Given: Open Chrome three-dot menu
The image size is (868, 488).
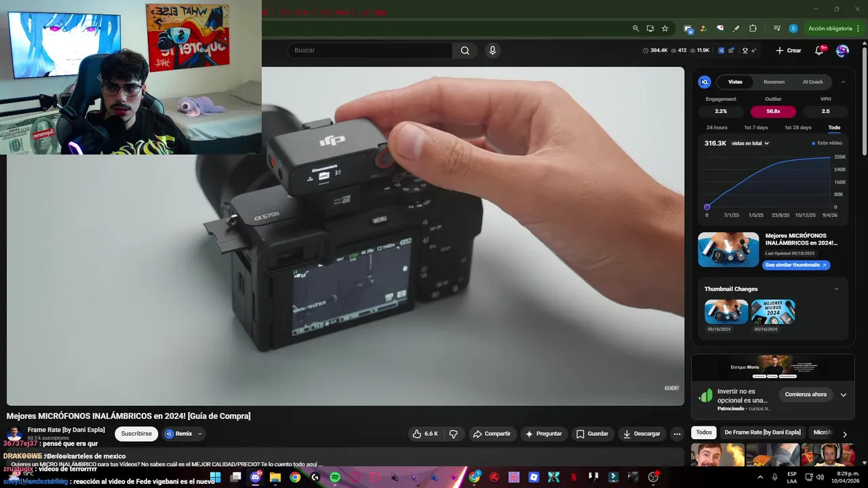Looking at the screenshot, I should tap(858, 28).
